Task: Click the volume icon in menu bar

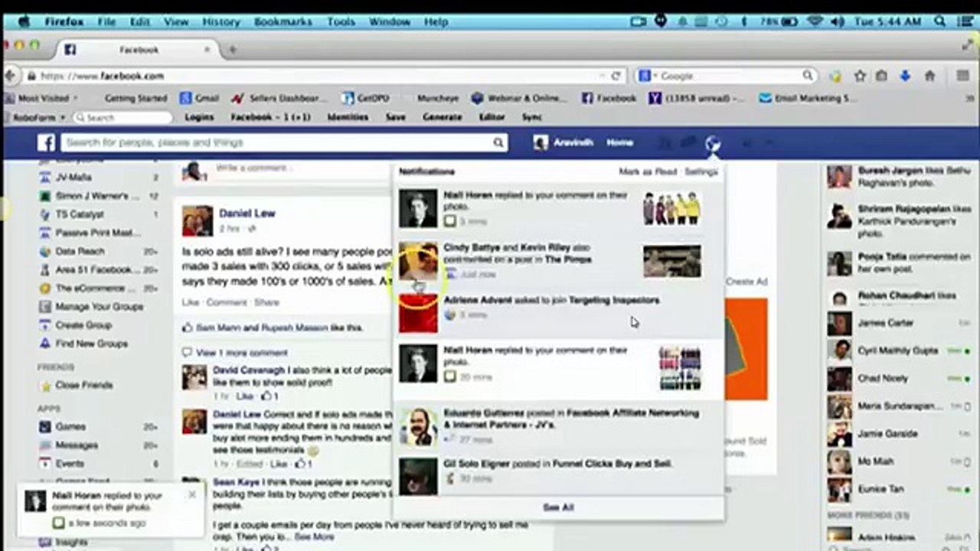Action: click(839, 21)
